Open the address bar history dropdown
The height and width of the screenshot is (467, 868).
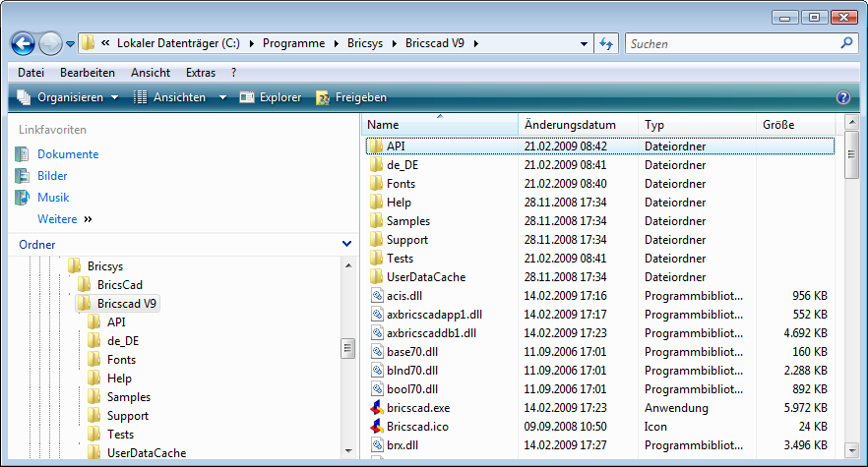[584, 43]
